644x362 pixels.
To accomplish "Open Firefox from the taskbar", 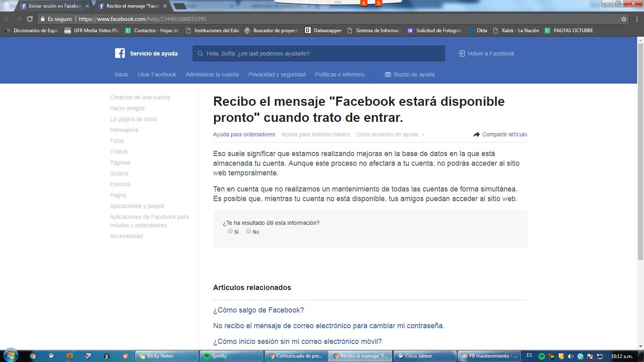I will tap(69, 356).
